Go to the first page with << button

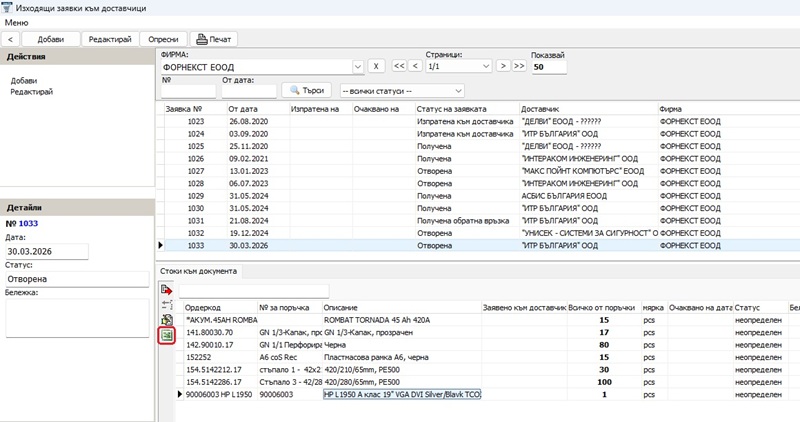[398, 66]
